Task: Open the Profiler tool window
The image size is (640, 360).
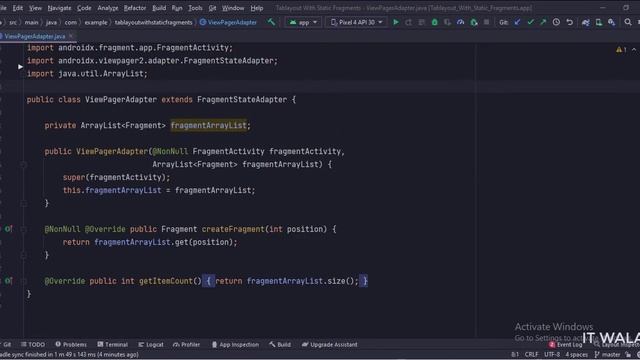Action: pyautogui.click(x=186, y=344)
